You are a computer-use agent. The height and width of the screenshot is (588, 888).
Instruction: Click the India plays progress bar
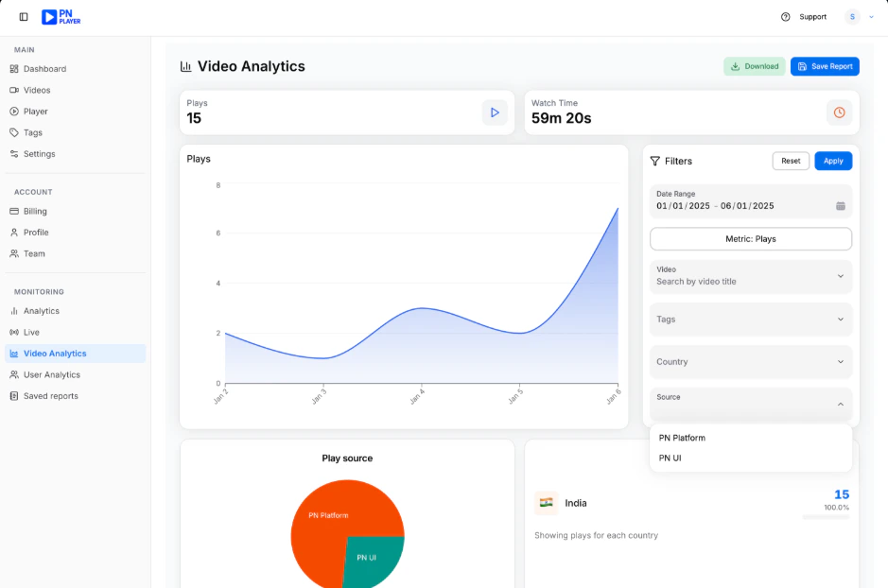point(826,517)
